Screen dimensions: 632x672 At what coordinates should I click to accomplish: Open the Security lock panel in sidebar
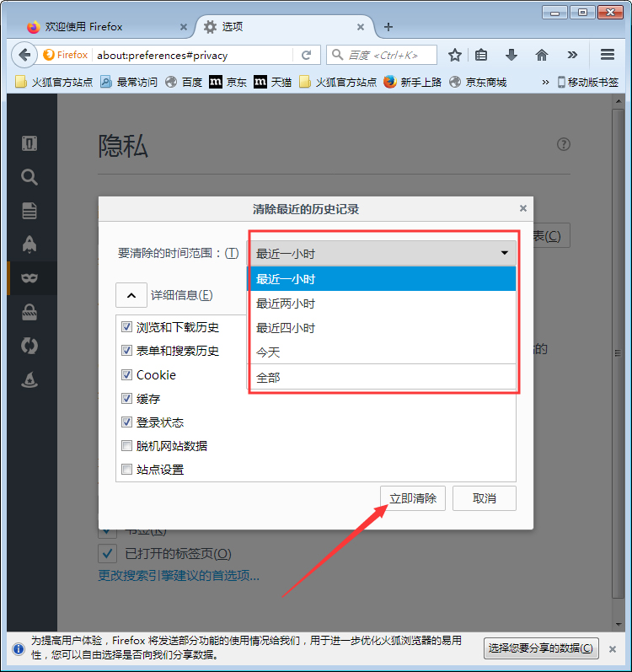(x=29, y=313)
